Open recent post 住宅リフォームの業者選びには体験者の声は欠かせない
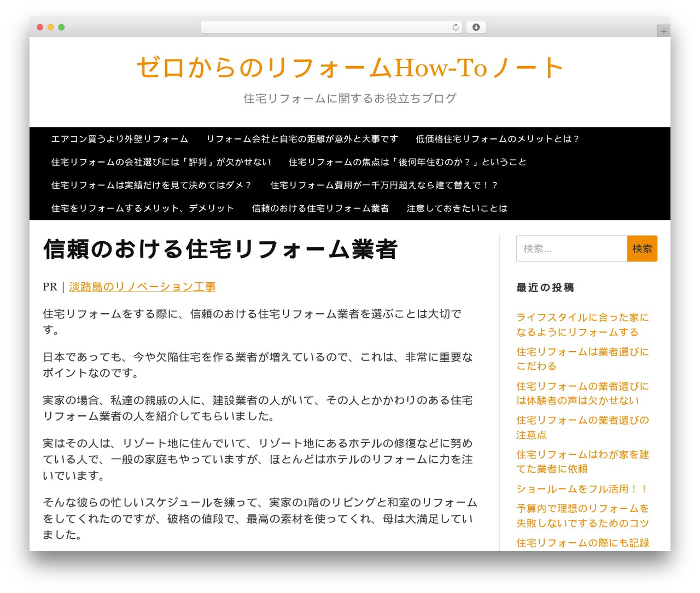700x593 pixels. point(583,393)
